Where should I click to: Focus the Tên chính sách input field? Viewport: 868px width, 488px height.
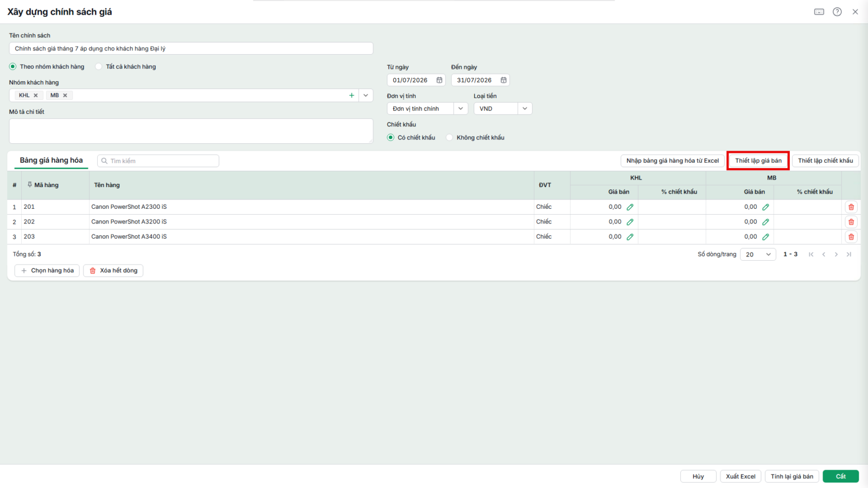pyautogui.click(x=191, y=49)
